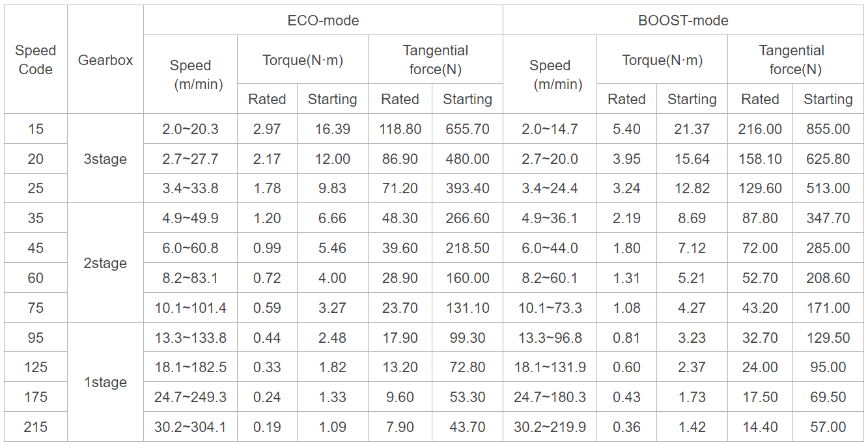Click BOOST speed range 13.3~96.8 cell
The image size is (868, 445).
click(550, 338)
